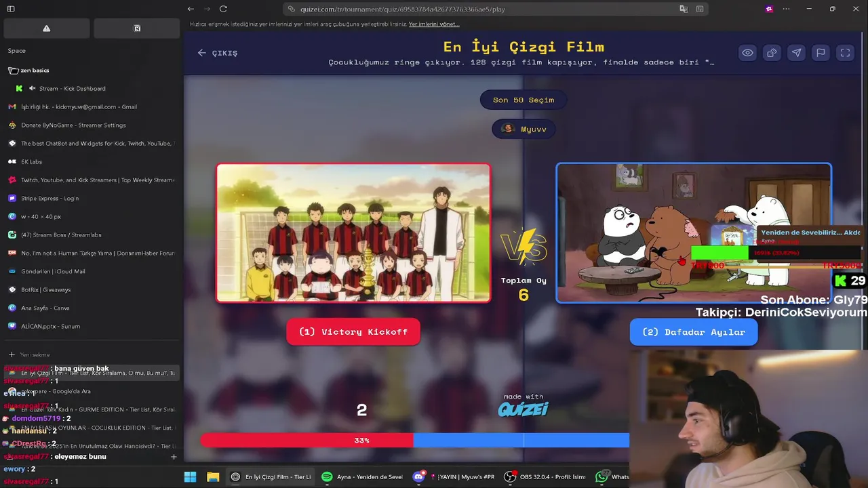Image resolution: width=868 pixels, height=488 pixels.
Task: Vote for (1) Victory Kickoff button
Action: [x=353, y=332]
